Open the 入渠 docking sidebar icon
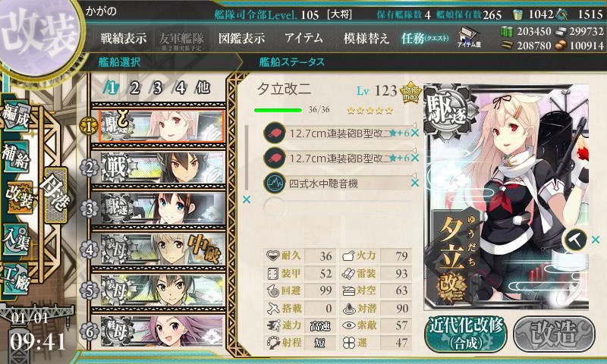Viewport: 607px width, 364px height. pyautogui.click(x=15, y=239)
